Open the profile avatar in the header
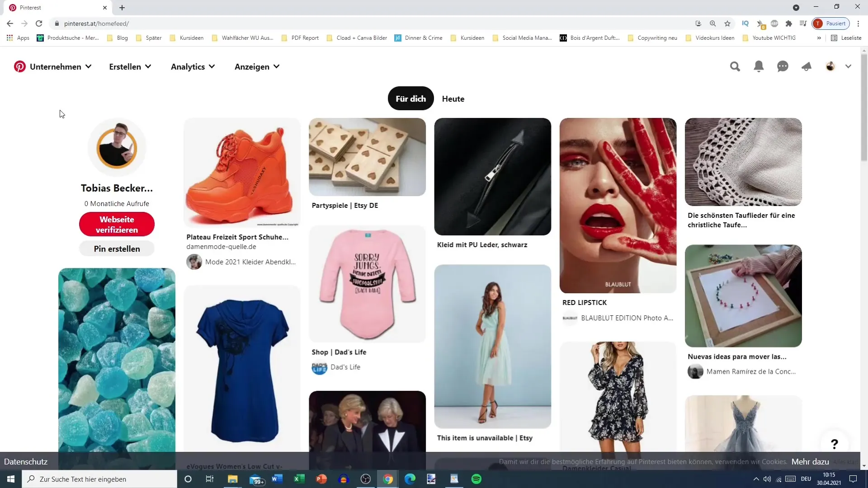Image resolution: width=868 pixels, height=488 pixels. tap(830, 67)
